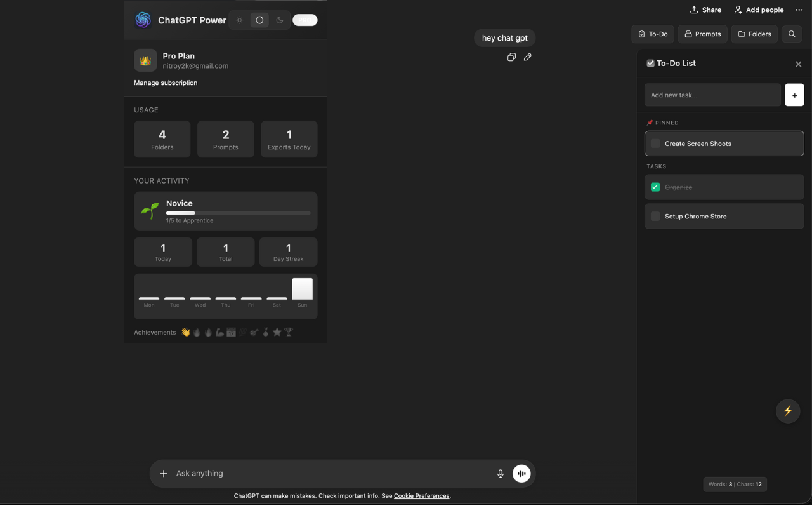Screen dimensions: 812x508
Task: Select the light theme sun icon
Action: 239,20
